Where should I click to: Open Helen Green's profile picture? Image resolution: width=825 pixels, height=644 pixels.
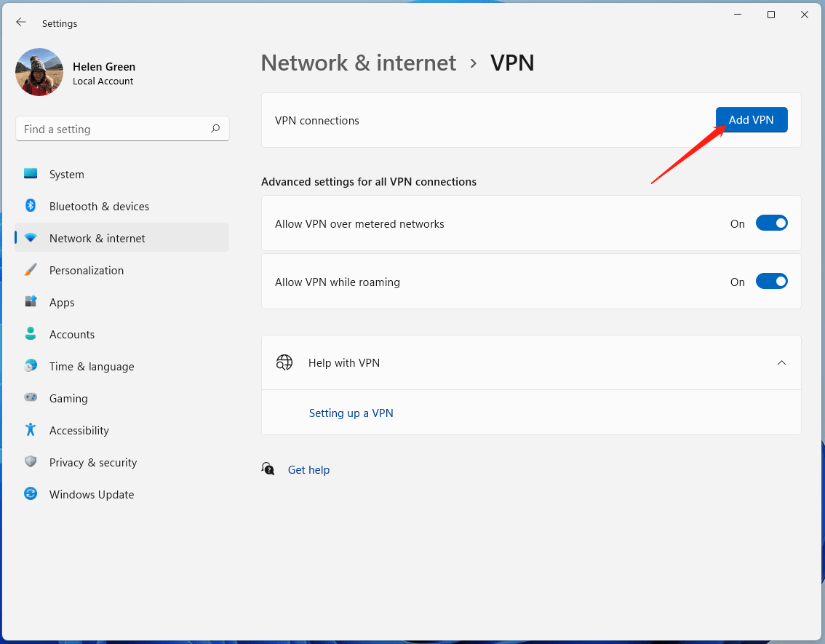point(39,72)
